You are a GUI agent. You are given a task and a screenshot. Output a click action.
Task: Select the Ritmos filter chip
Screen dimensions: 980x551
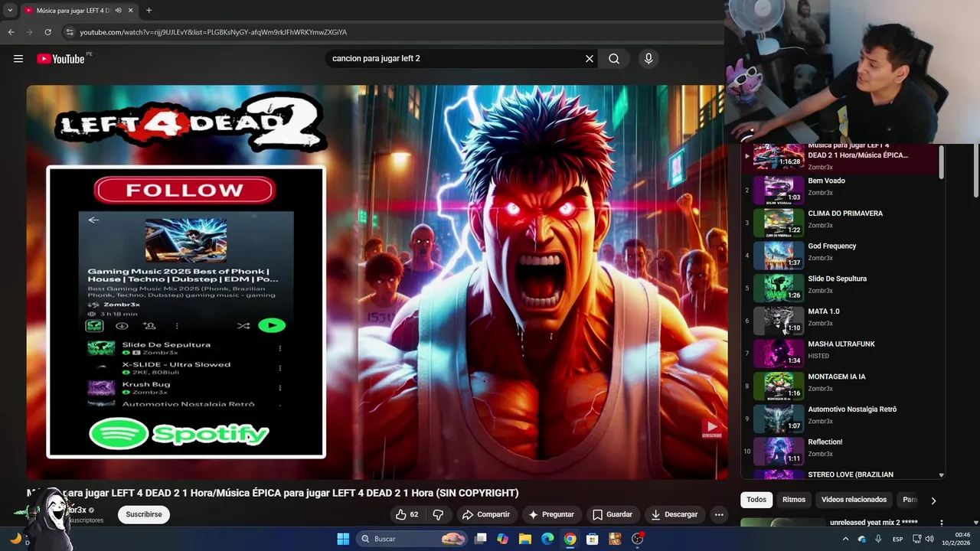(x=794, y=500)
